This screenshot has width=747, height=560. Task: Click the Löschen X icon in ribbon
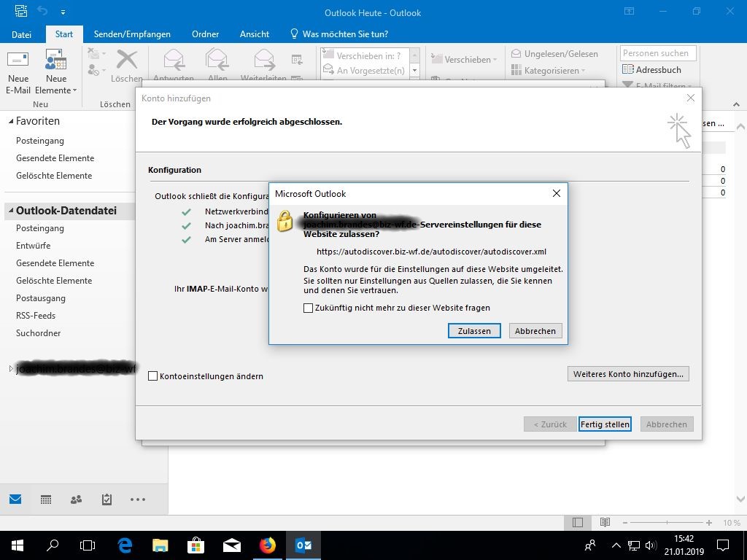(127, 61)
